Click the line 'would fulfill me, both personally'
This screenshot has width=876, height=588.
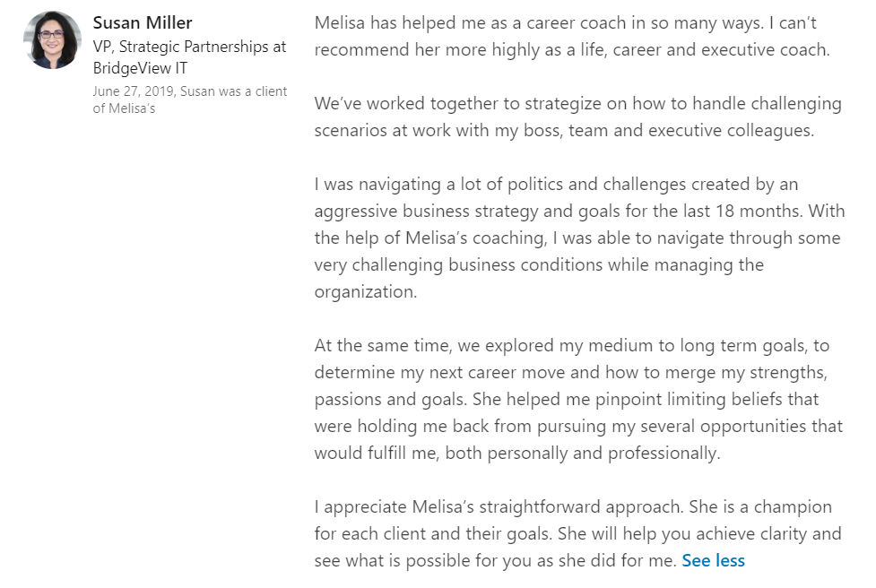516,453
